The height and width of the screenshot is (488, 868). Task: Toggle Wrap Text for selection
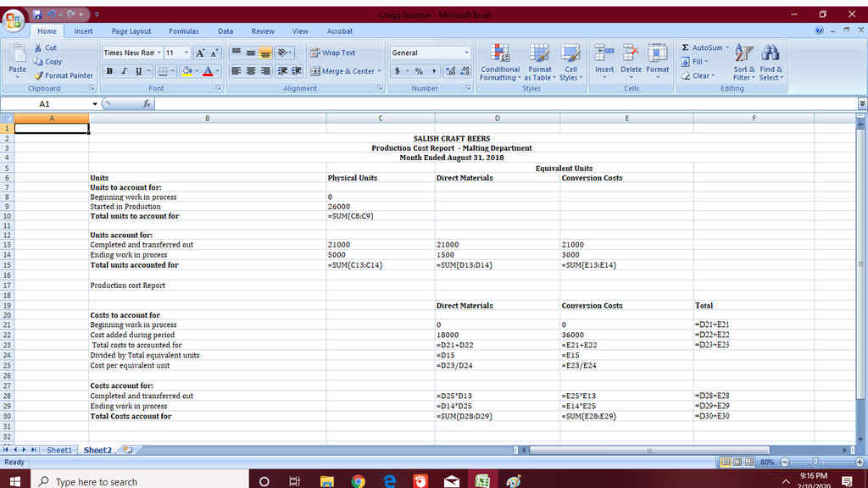(x=337, y=53)
